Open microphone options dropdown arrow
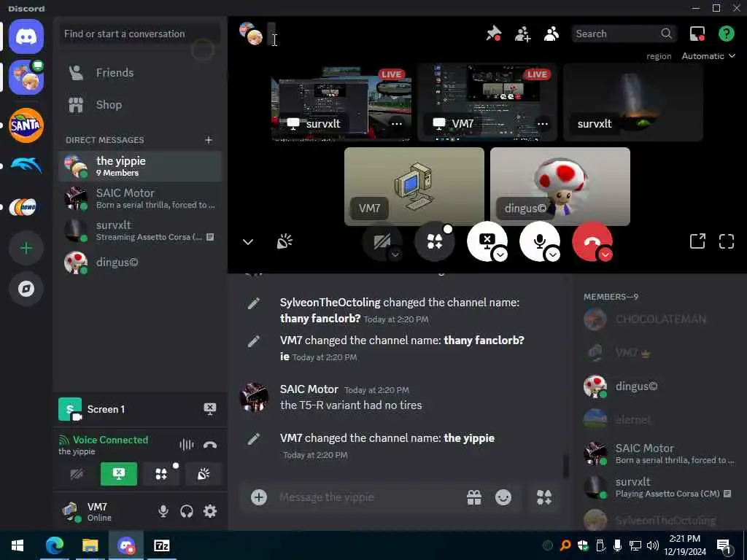The width and height of the screenshot is (747, 560). [x=553, y=254]
